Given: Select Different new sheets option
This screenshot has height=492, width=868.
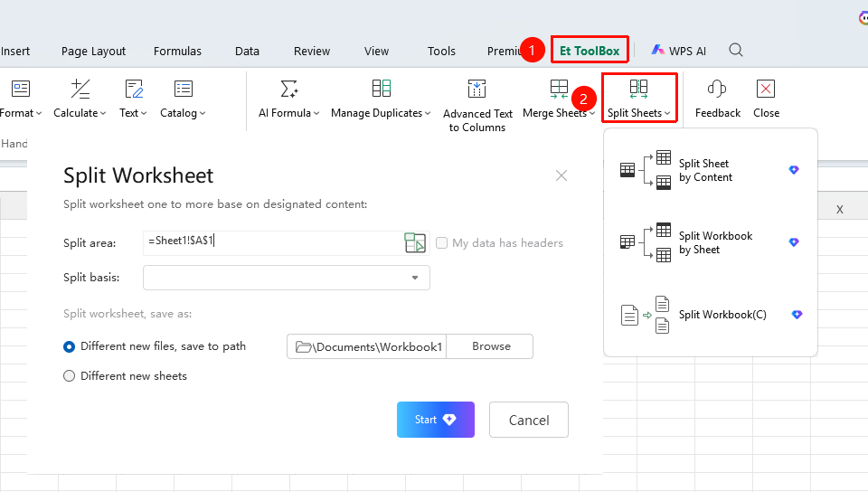Looking at the screenshot, I should 70,376.
